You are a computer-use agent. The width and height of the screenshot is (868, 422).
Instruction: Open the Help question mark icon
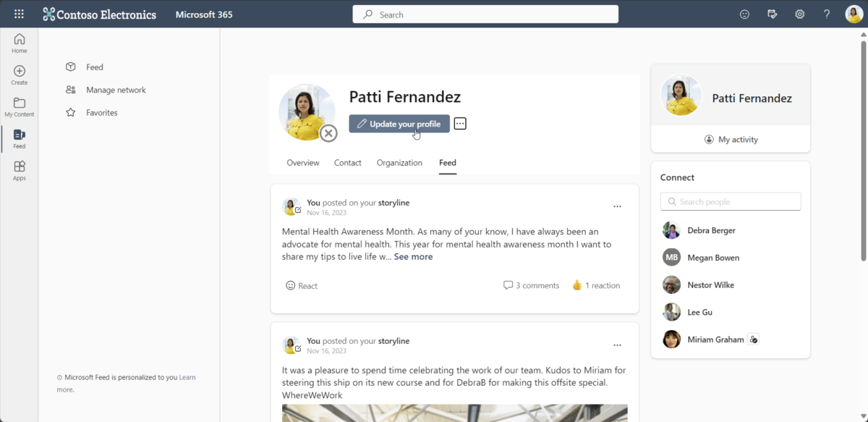click(826, 14)
